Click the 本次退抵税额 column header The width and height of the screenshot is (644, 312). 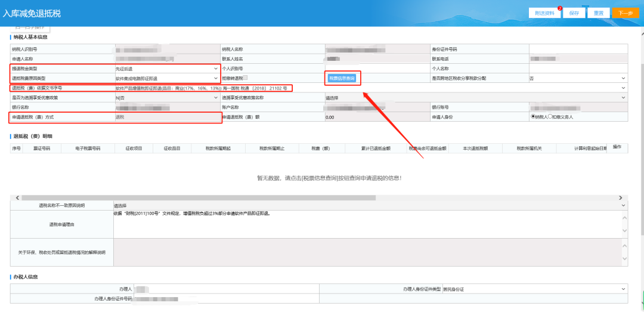[x=475, y=148]
